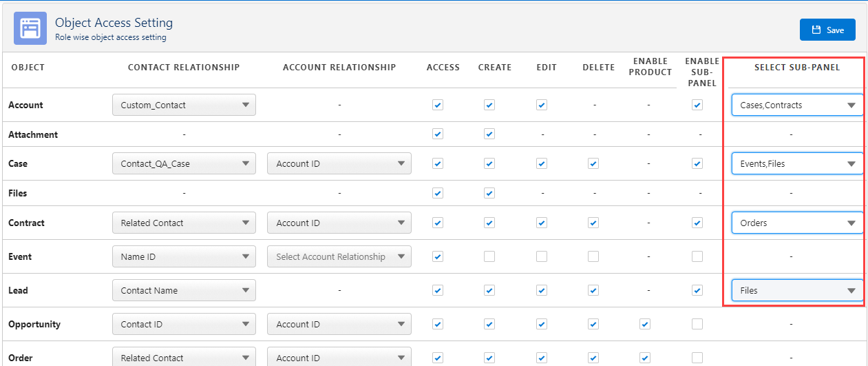This screenshot has width=868, height=366.
Task: Uncheck Access checkbox for Account row
Action: [x=438, y=105]
